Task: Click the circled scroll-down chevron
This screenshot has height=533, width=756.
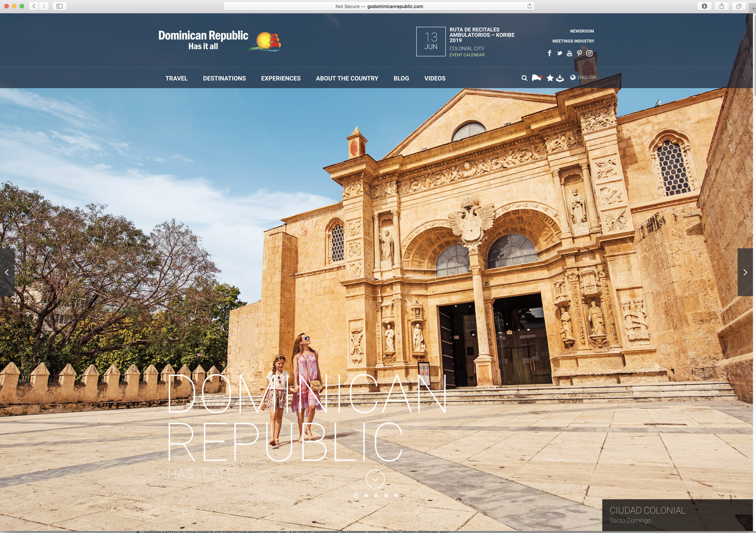Action: point(375,479)
